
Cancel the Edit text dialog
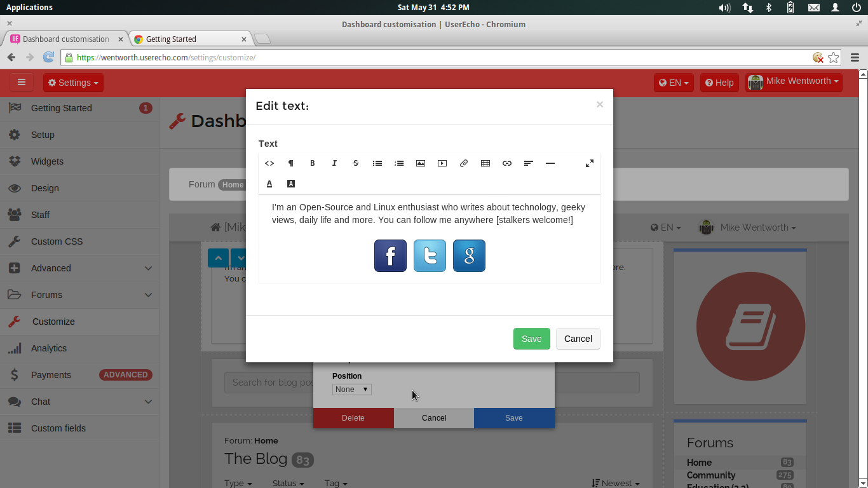578,339
